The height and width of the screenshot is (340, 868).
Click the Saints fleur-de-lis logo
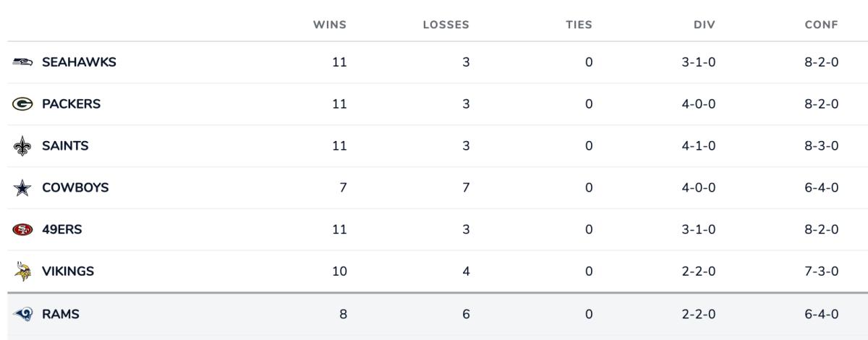[22, 146]
